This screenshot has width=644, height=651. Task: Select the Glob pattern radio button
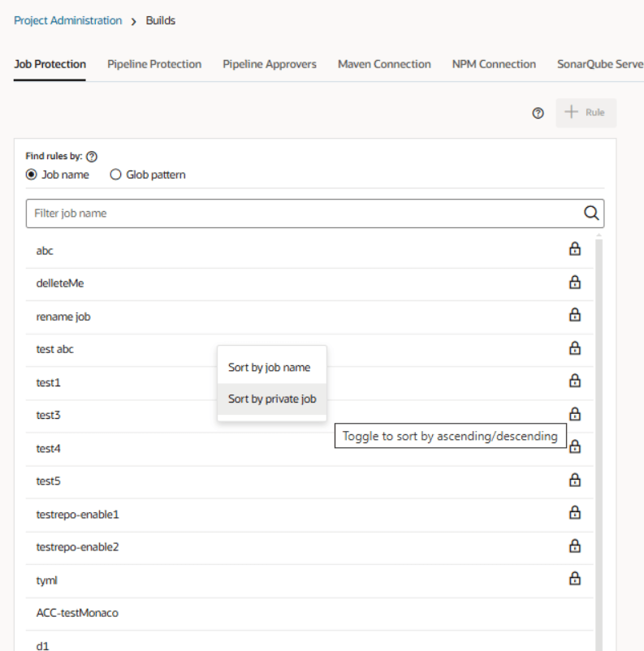pyautogui.click(x=116, y=174)
